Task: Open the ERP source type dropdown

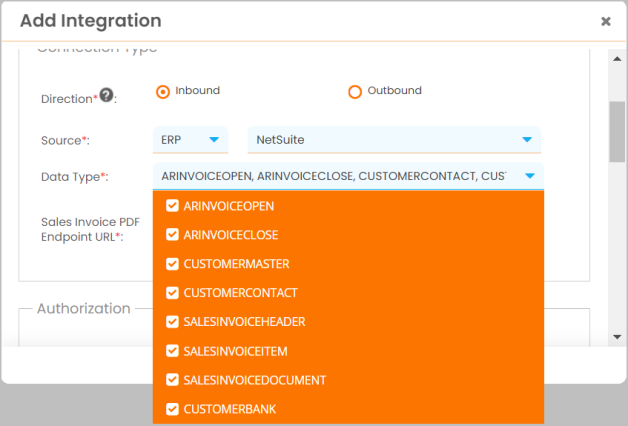Action: [x=190, y=140]
